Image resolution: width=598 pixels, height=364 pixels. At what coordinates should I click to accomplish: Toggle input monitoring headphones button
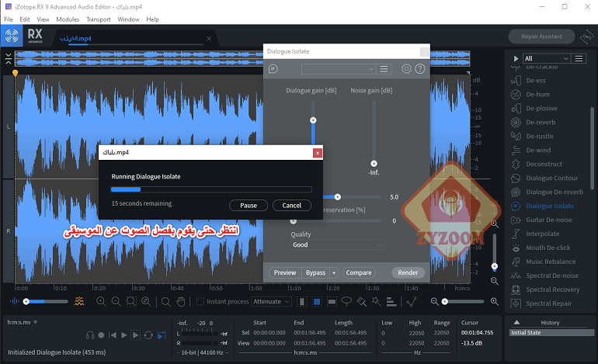(90, 335)
